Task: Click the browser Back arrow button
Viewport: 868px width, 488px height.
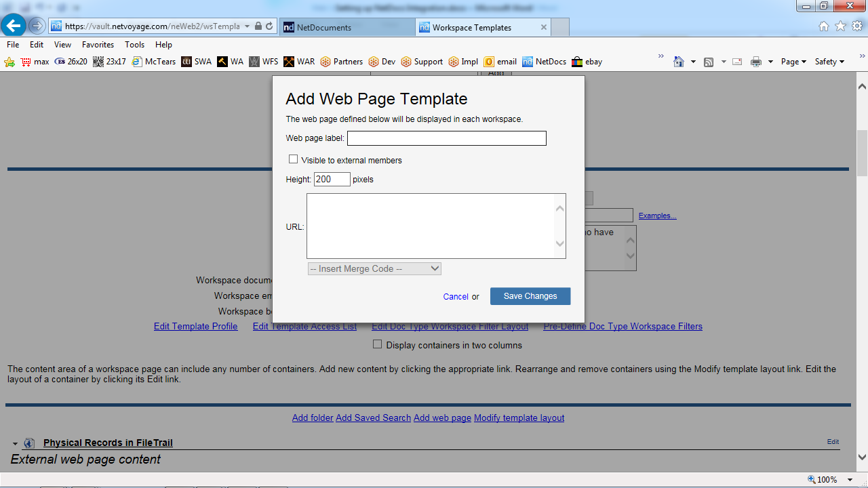Action: coord(14,26)
